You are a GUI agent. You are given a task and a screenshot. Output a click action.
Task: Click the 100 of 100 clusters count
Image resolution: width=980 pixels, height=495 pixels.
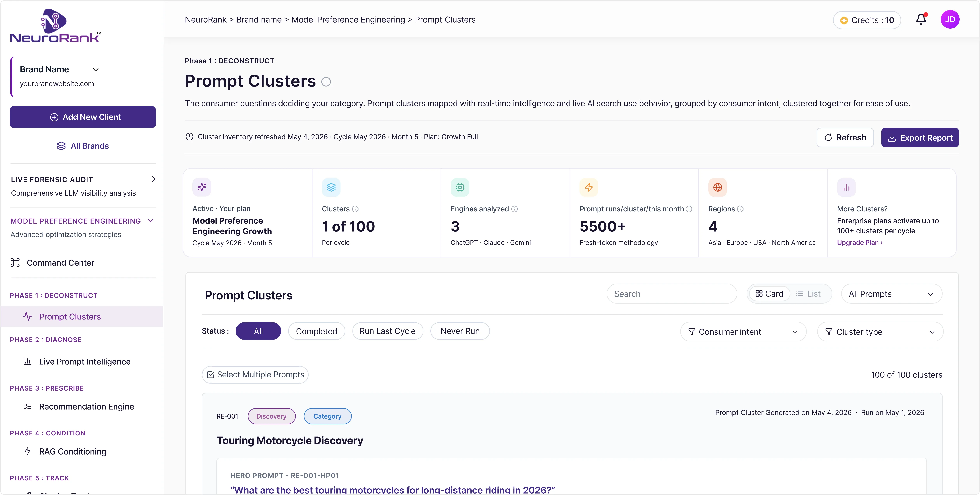(x=906, y=375)
